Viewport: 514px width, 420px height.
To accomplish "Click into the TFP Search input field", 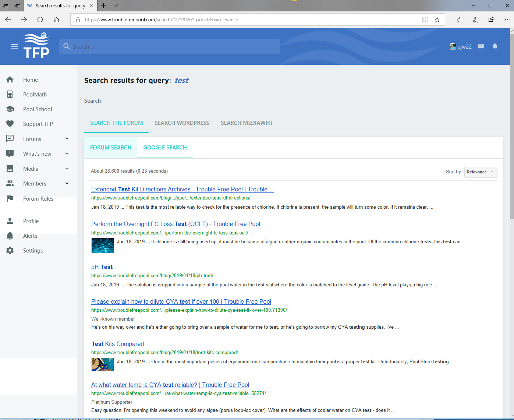I will click(170, 46).
